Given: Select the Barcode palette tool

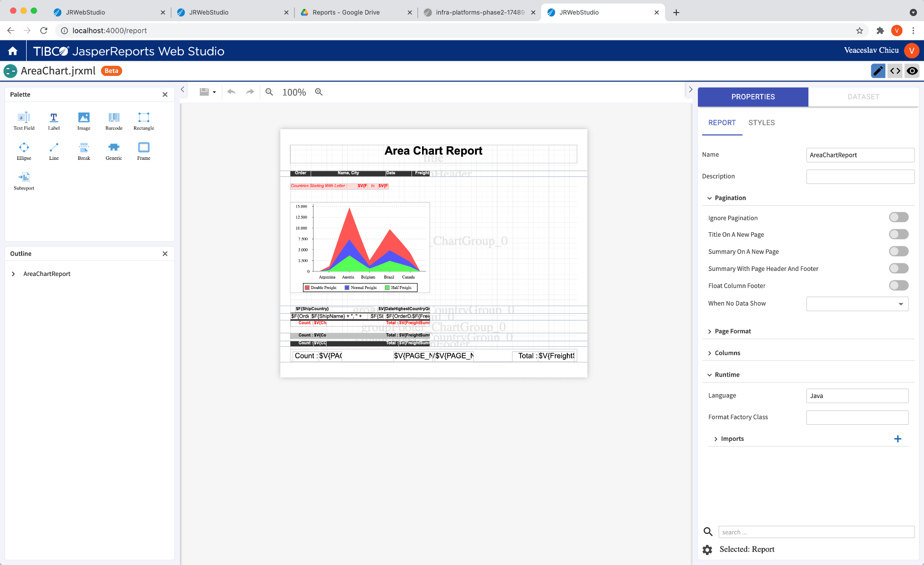Looking at the screenshot, I should click(x=114, y=121).
